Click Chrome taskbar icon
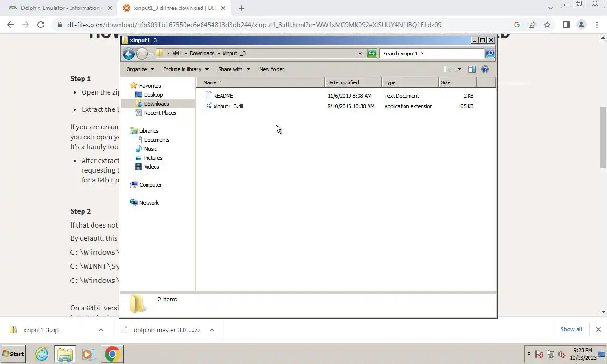607x364 pixels. pos(112,354)
